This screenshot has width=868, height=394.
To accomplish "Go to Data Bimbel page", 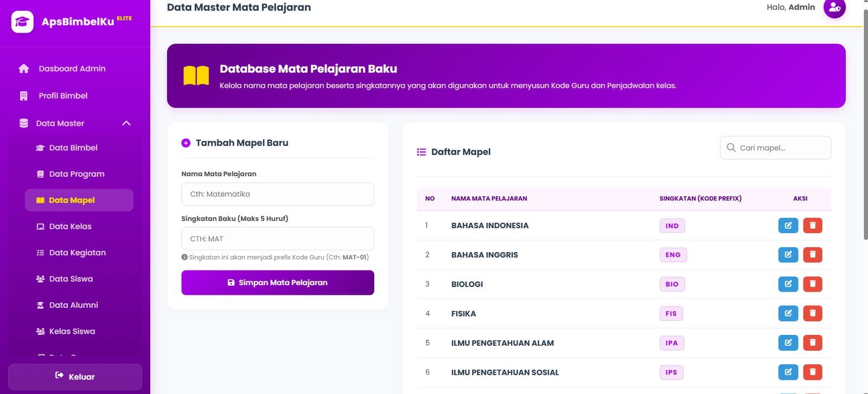I will coord(79,147).
